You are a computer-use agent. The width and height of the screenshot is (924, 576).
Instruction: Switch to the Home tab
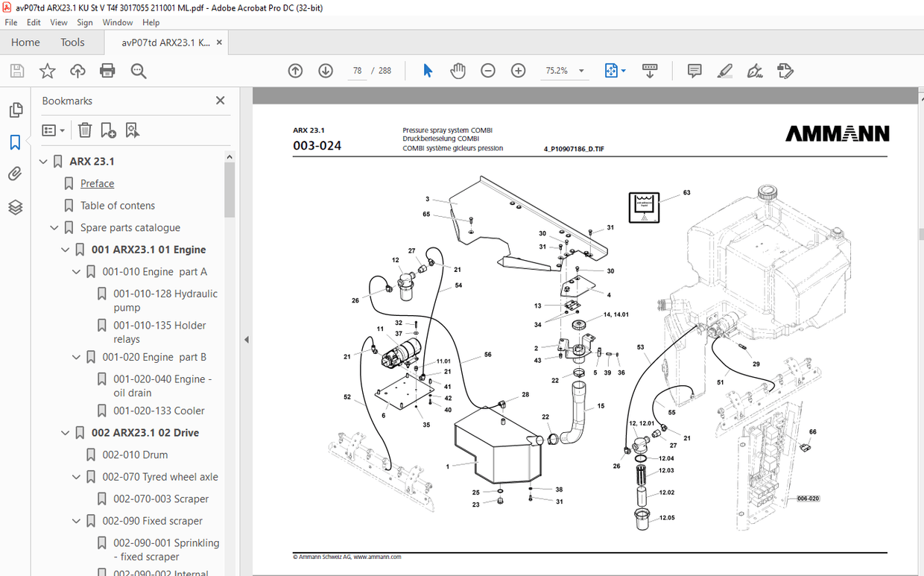coord(25,42)
